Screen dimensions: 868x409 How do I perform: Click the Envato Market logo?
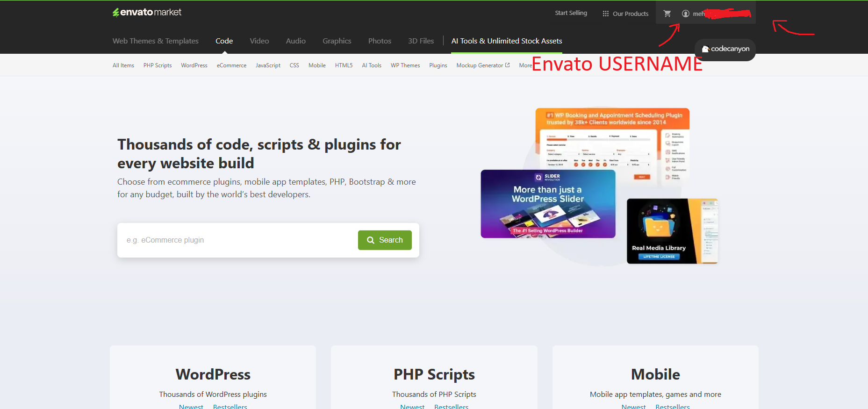[x=147, y=12]
